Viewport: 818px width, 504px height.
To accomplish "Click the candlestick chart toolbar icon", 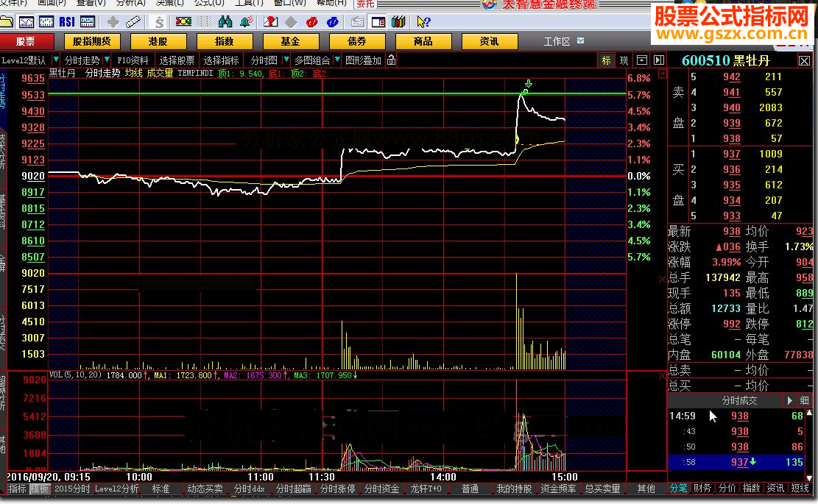I will 46,22.
